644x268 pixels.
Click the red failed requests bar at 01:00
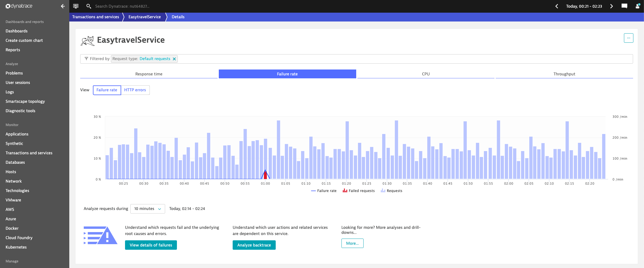(x=265, y=176)
